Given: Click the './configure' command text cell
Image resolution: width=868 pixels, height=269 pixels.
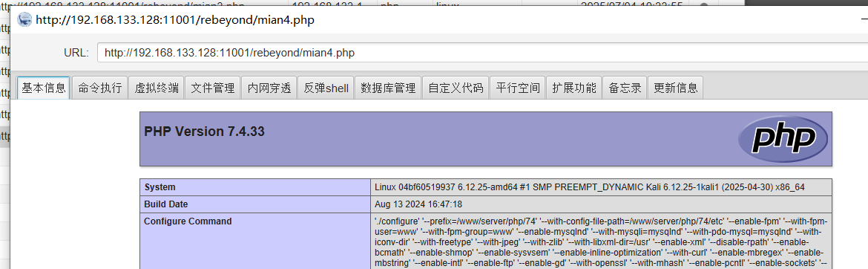Looking at the screenshot, I should point(601,241).
